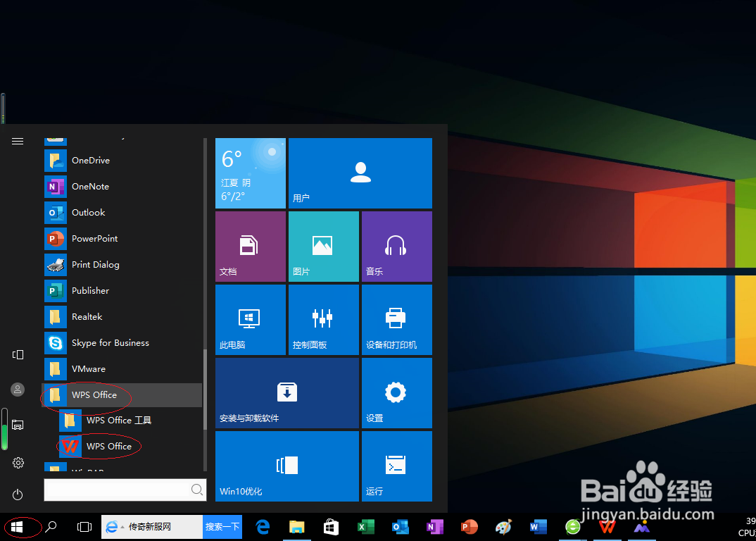Open the 设备和打印机 tile
Screen dimensions: 756x541
(397, 320)
